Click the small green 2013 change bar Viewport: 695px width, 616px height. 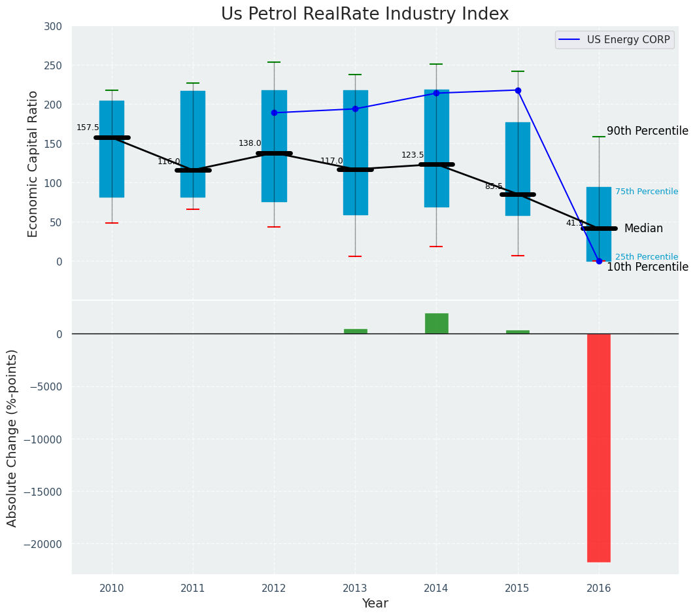(x=355, y=332)
